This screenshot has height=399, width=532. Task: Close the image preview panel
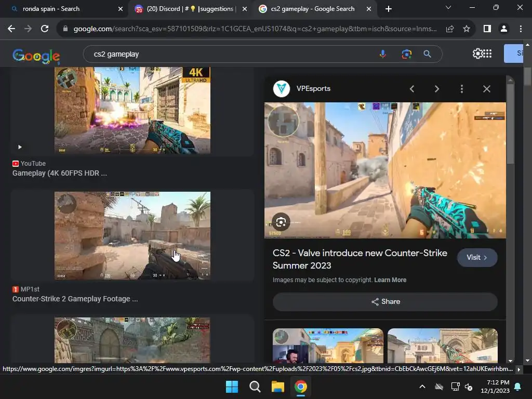486,89
